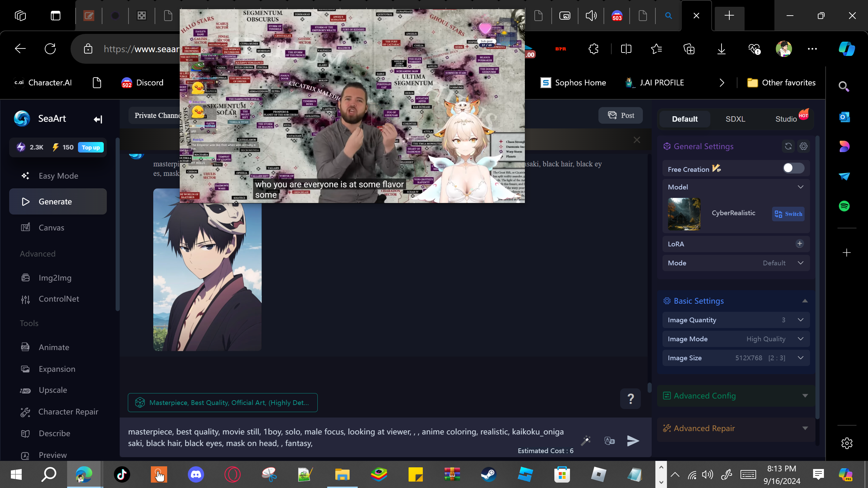Switch to the Default tab

pos(685,119)
